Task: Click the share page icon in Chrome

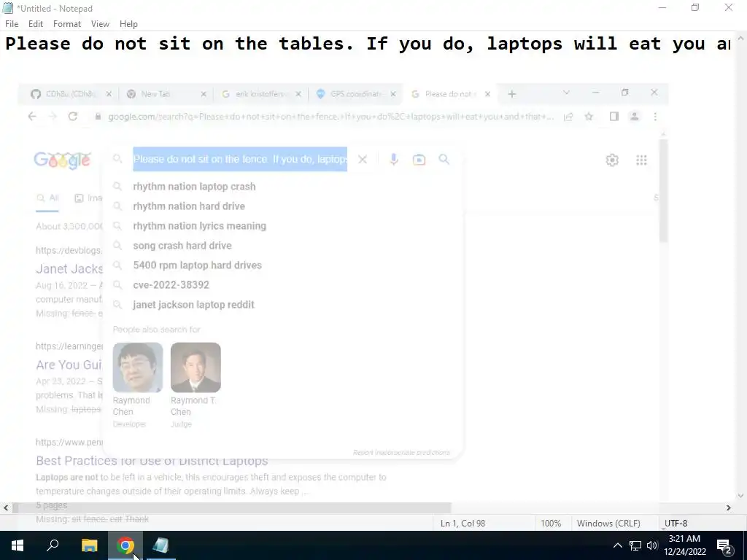Action: (568, 117)
